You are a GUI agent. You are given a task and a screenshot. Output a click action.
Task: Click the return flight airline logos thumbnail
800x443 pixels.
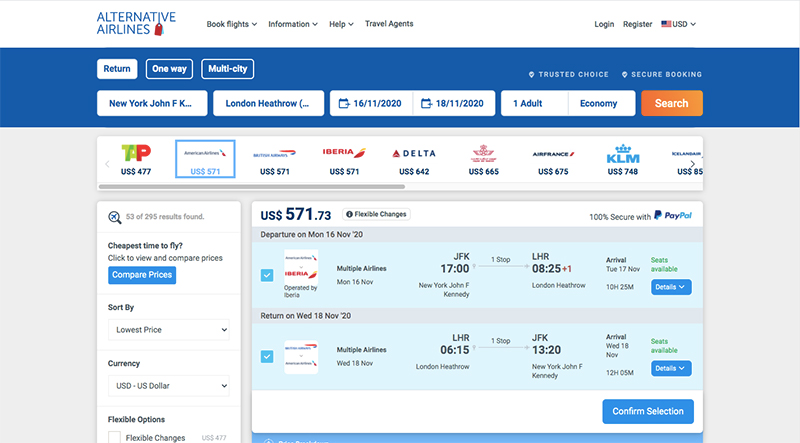301,357
